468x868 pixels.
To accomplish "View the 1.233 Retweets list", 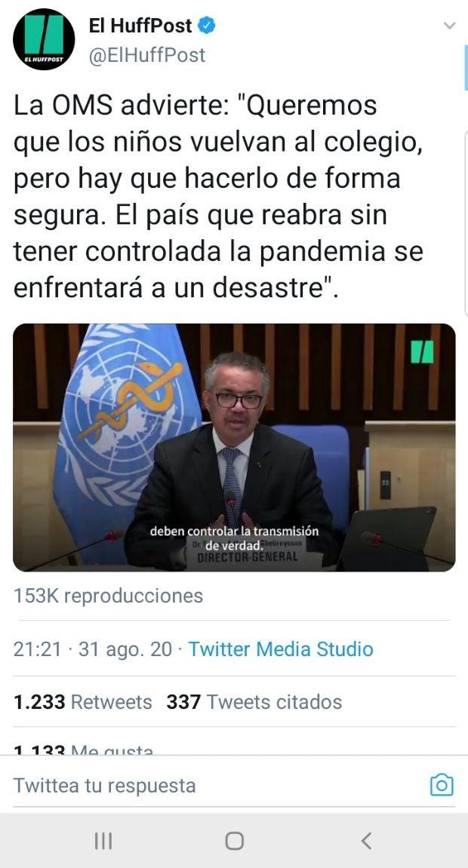I will coord(82,702).
